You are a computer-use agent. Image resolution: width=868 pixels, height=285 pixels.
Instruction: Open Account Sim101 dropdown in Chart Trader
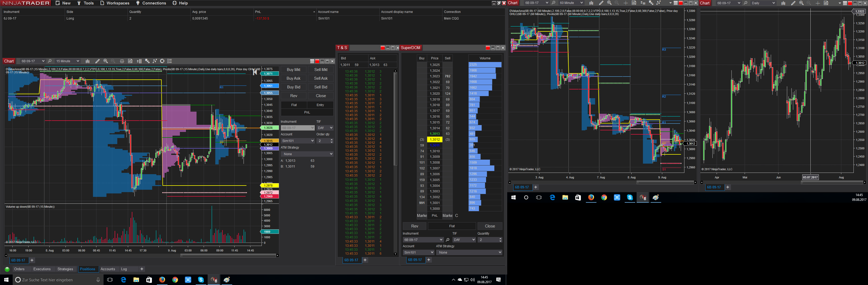(x=297, y=141)
